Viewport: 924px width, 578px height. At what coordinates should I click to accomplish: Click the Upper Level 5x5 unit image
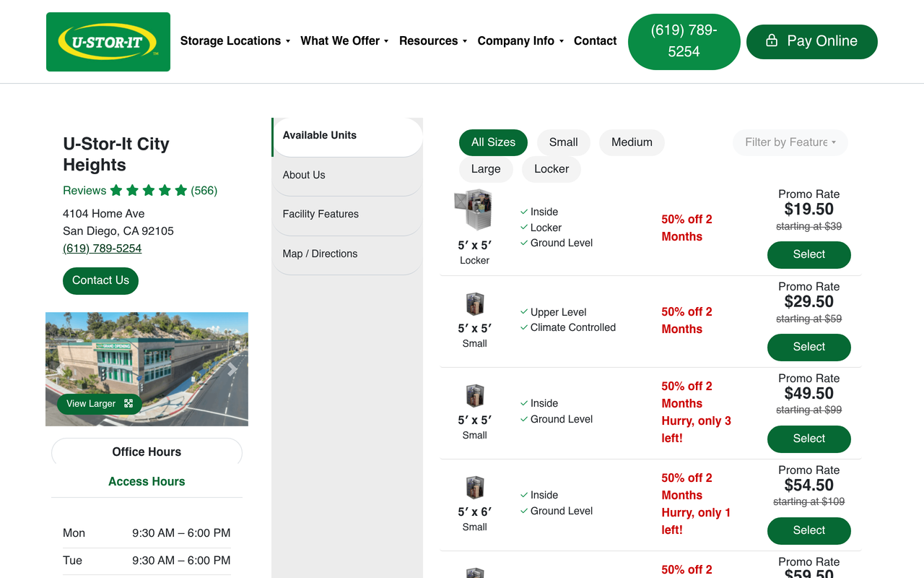click(474, 304)
